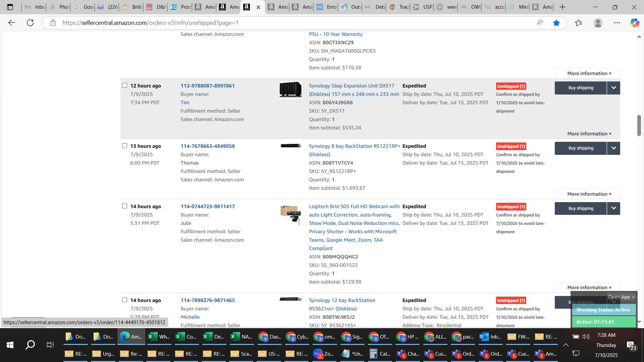Switch to the Google tab
Image resolution: width=644 pixels, height=362 pixels.
coord(83,7)
